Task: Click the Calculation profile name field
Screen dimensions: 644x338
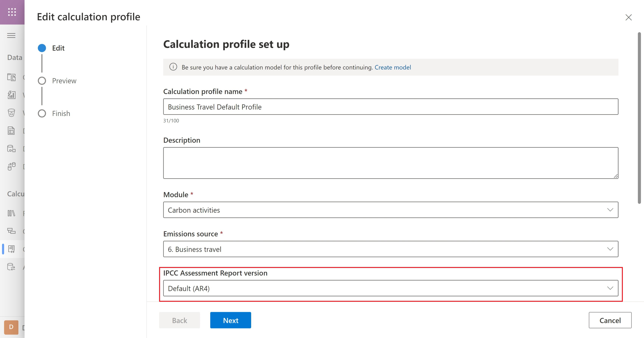Action: [390, 107]
